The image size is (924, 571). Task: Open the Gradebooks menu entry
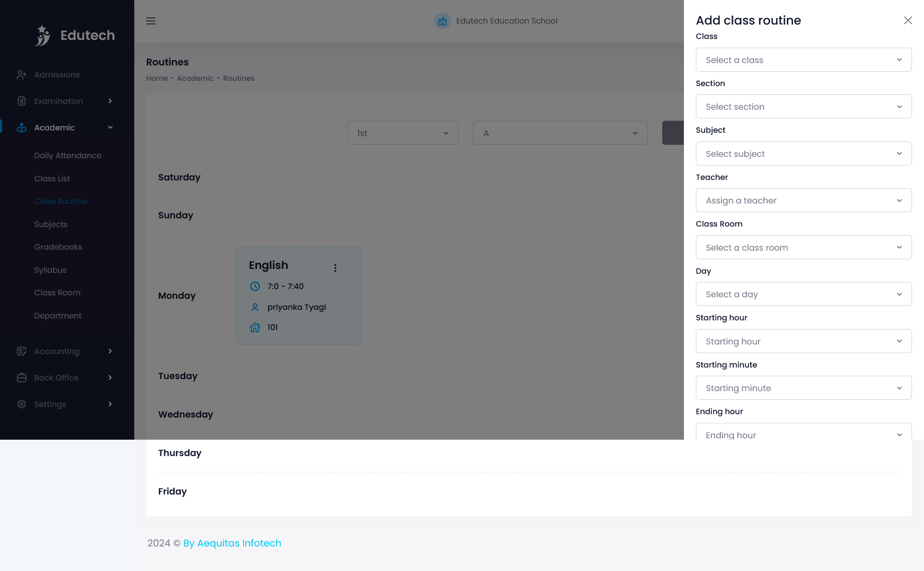tap(58, 247)
